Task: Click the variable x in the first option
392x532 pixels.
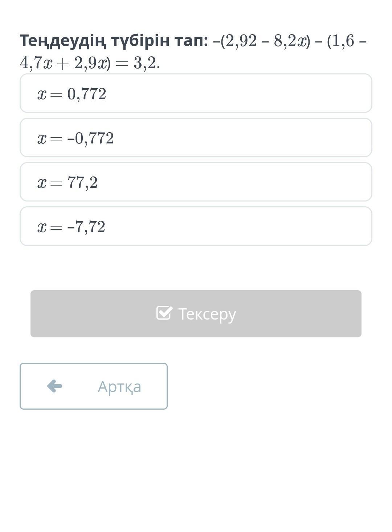Action: point(42,94)
